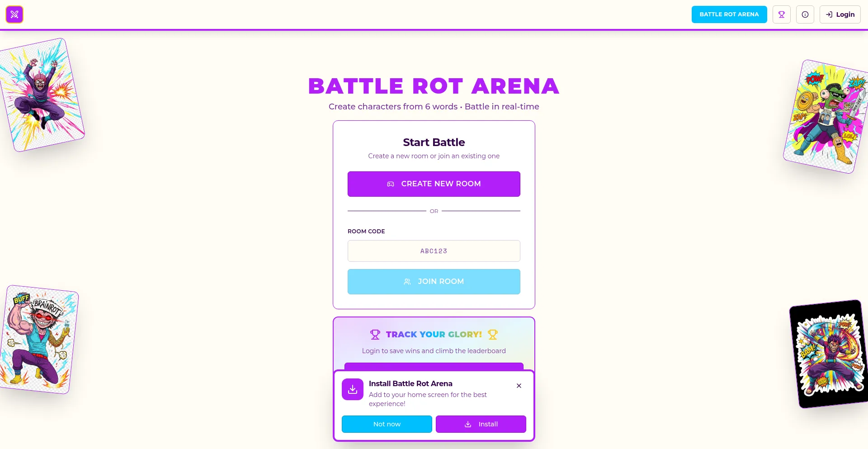Click the gamepad icon on Create New Room
Viewport: 868px width, 449px height.
pyautogui.click(x=391, y=184)
